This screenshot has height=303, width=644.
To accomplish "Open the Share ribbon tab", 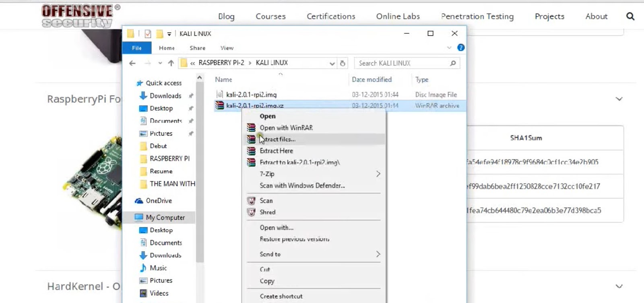I will click(x=198, y=48).
